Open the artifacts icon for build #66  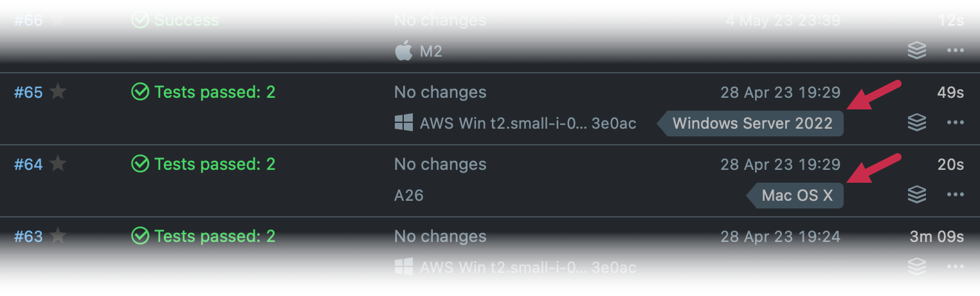point(916,51)
